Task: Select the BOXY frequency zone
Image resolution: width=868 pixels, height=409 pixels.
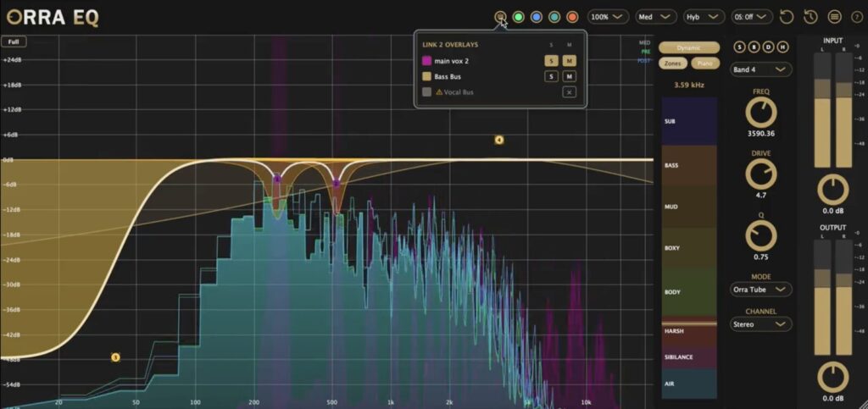Action: tap(689, 248)
